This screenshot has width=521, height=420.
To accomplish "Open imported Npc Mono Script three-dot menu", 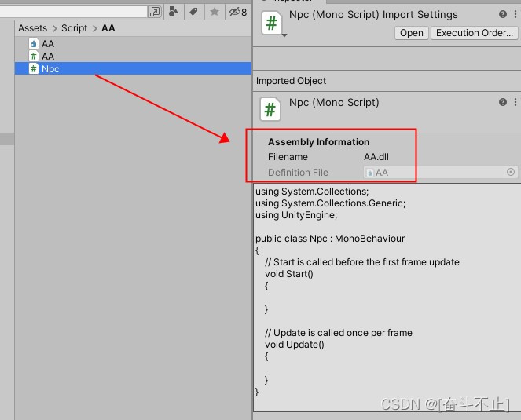I will coord(515,102).
